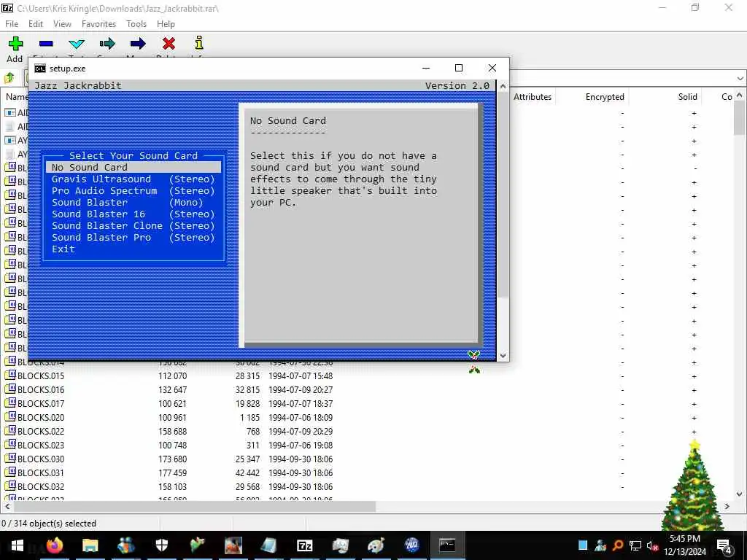Open File Explorer from the taskbar

pos(90,545)
